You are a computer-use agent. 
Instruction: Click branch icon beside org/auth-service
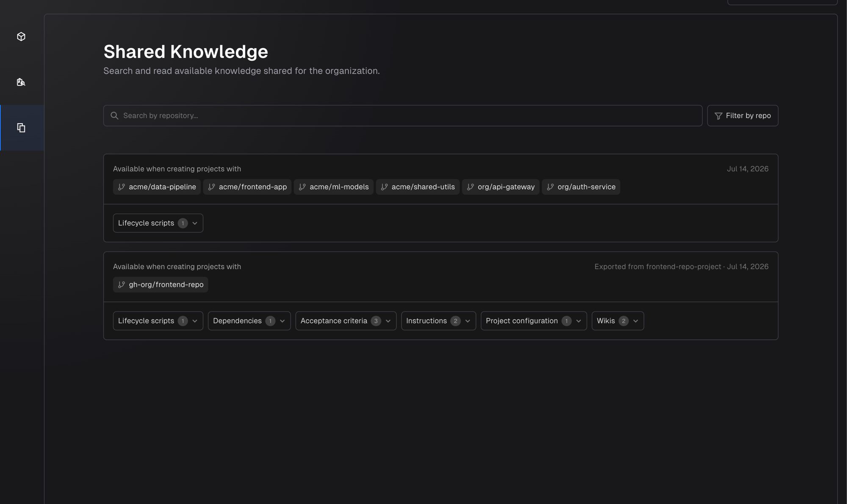tap(551, 187)
